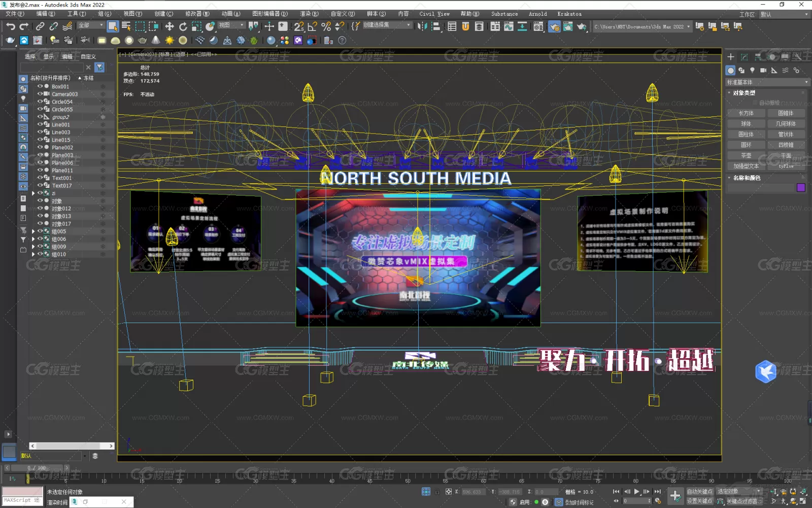The width and height of the screenshot is (812, 508).
Task: Open the 标准基本体 primitives dropdown
Action: [767, 82]
